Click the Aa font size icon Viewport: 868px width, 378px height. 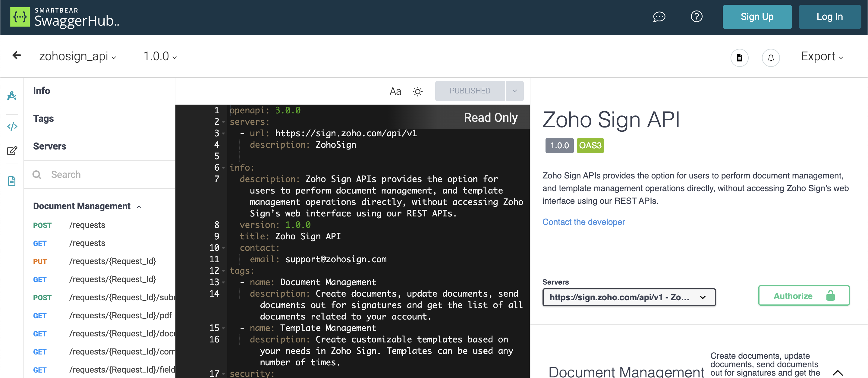point(395,91)
